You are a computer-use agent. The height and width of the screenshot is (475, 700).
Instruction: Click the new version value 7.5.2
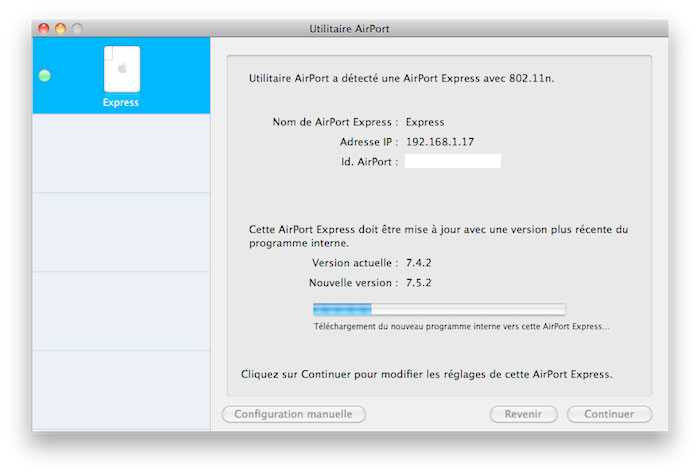pyautogui.click(x=418, y=283)
